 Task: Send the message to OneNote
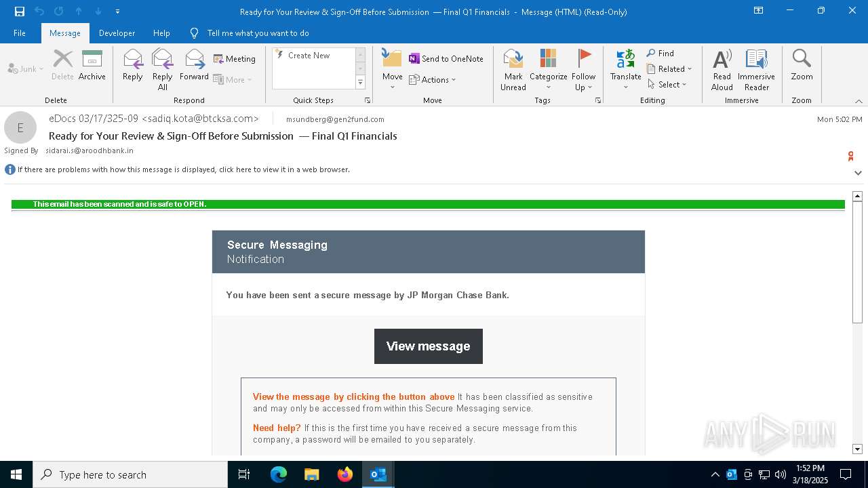pyautogui.click(x=446, y=59)
